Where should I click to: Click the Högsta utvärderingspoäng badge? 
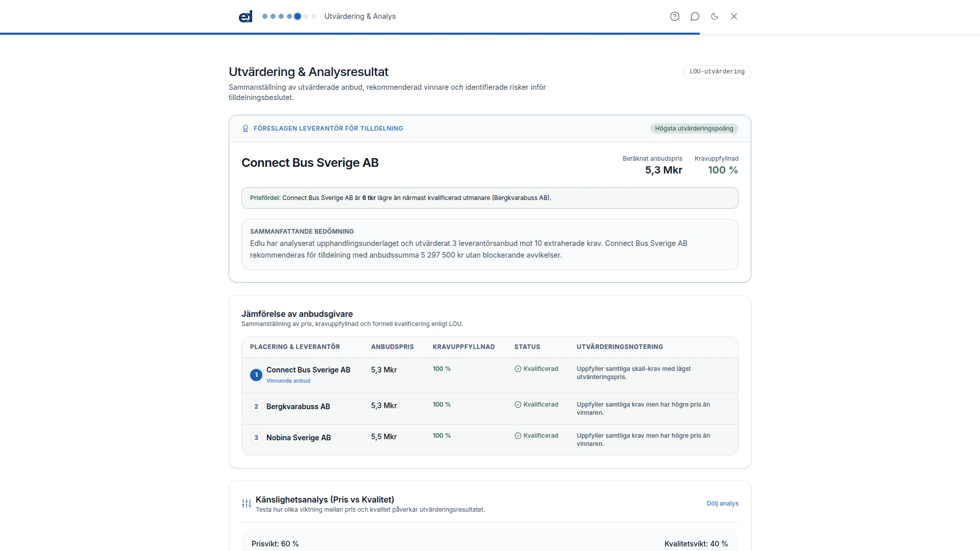(694, 129)
